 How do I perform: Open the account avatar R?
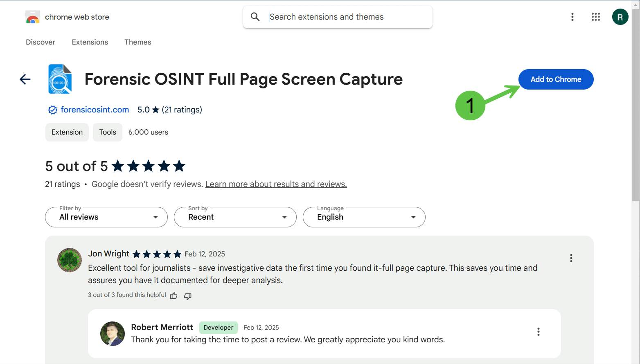click(620, 17)
